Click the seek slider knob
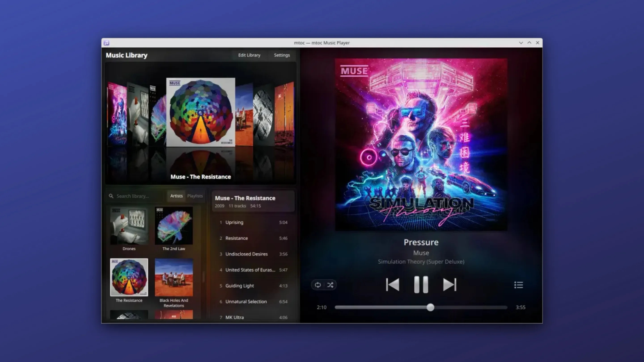644x362 pixels. point(430,307)
